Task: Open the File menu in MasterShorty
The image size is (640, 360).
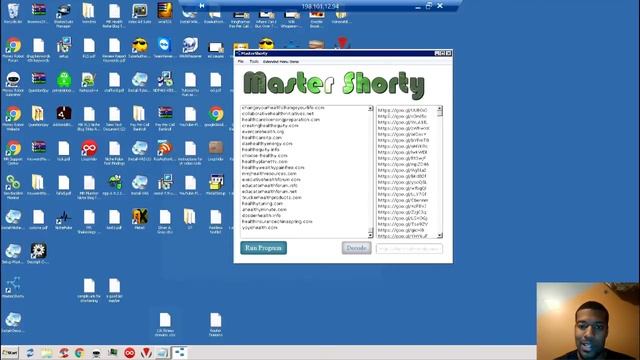Action: point(240,62)
